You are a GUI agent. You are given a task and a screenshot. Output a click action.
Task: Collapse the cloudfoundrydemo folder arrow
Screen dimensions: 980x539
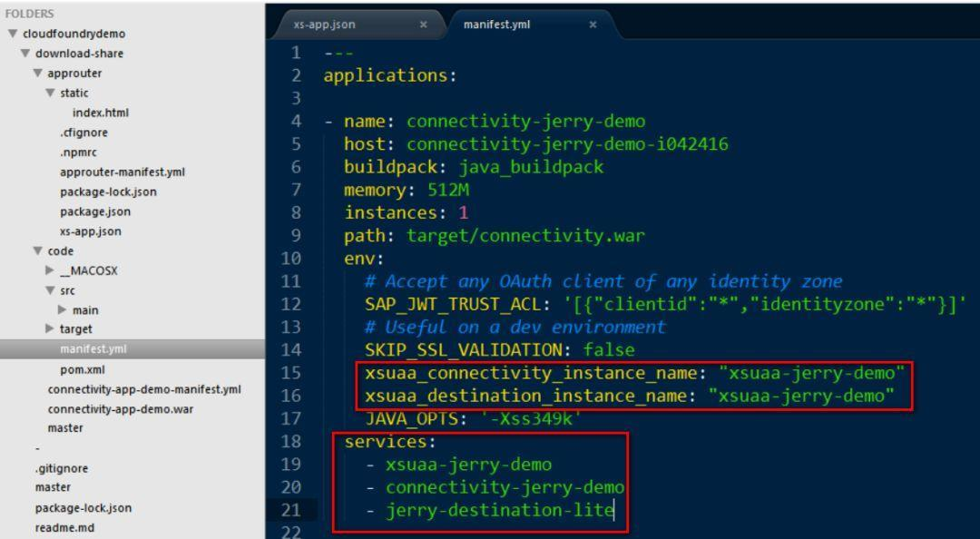coord(13,34)
